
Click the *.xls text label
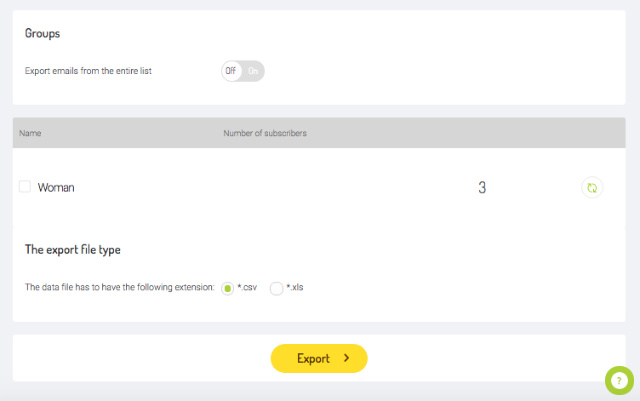pyautogui.click(x=295, y=287)
